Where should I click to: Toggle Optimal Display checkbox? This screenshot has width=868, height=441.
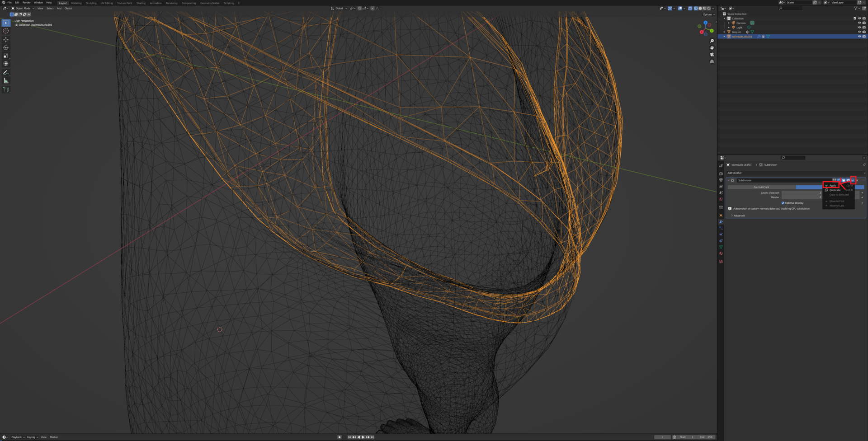783,203
